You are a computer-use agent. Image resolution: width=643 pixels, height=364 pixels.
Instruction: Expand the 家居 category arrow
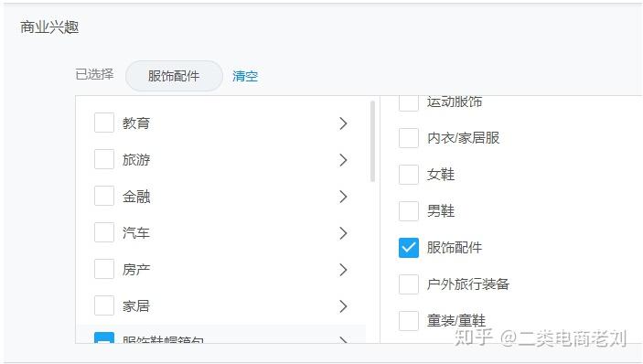pos(344,306)
